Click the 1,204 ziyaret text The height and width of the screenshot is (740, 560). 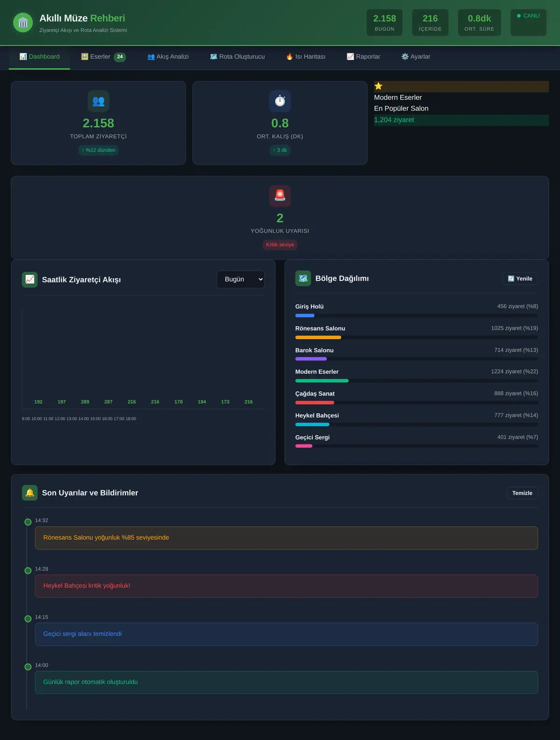coord(394,120)
